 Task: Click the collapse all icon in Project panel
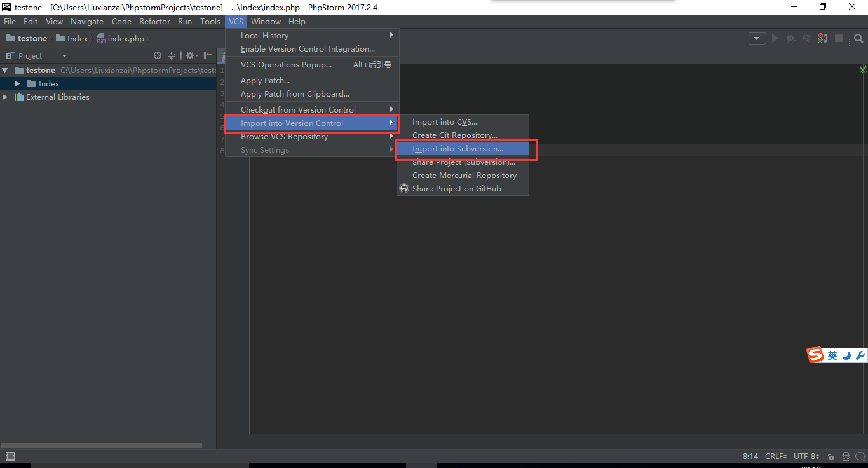click(x=171, y=56)
